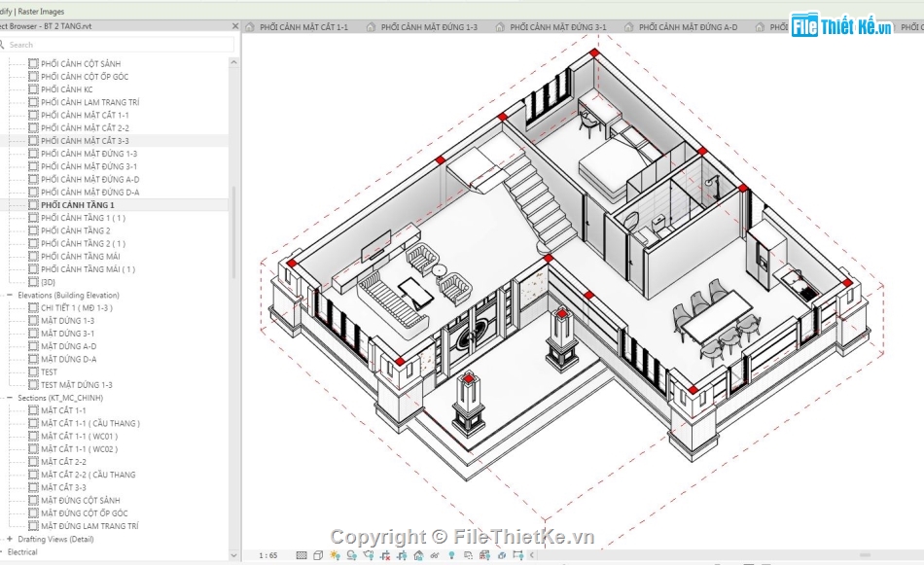Screen dimensions: 924x565
Task: Collapse the Elevations (Building Elevation) node
Action: click(x=10, y=296)
